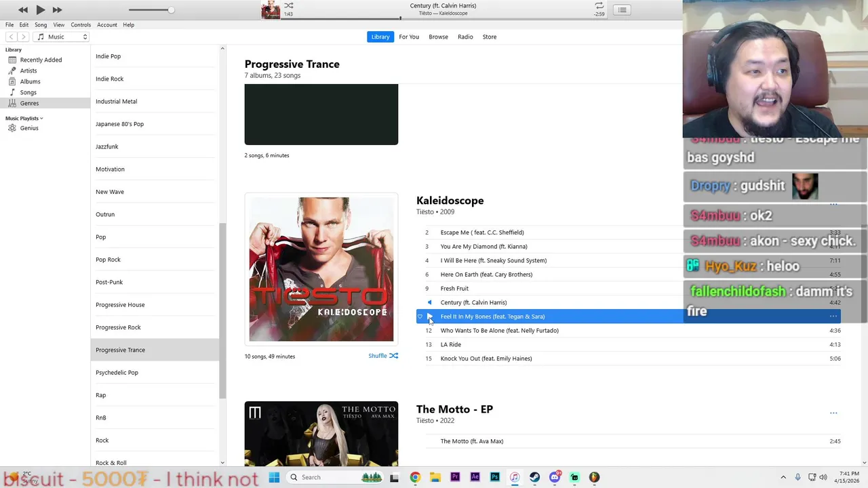Open the File menu
The image size is (868, 488).
point(9,24)
